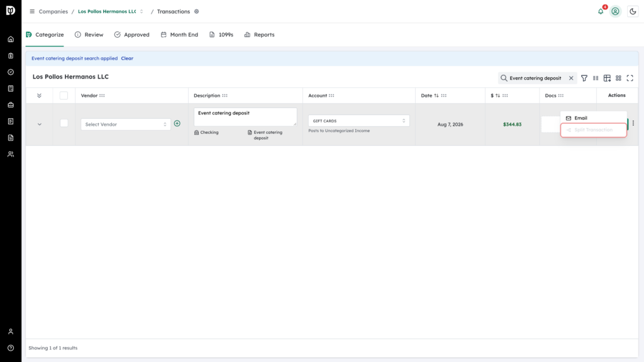Open the home icon in sidebar
Screen dimensions: 644x362
click(11, 40)
